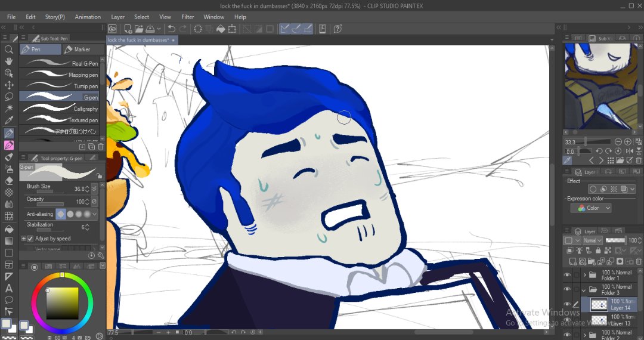
Task: Expand the Anti-aliasing options dropdown
Action: pos(95,214)
